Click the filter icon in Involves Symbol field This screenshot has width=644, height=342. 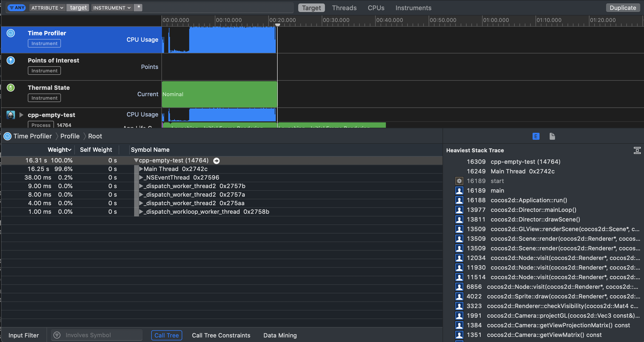point(57,335)
